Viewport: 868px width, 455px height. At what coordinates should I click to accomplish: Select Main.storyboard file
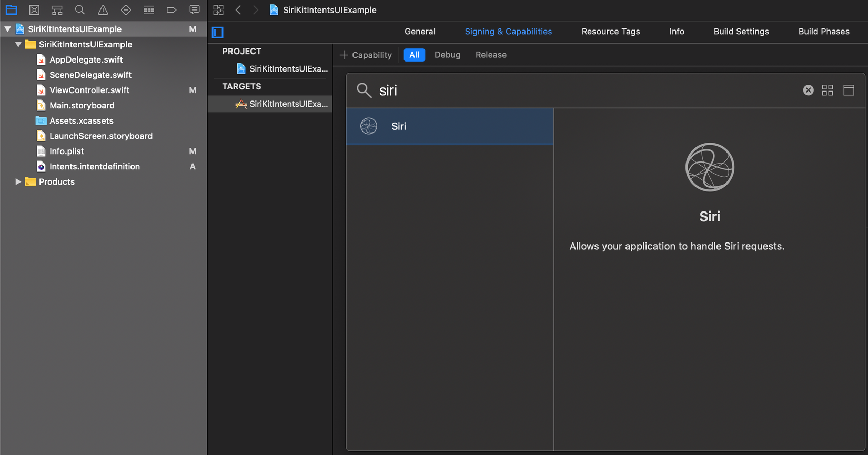(x=82, y=106)
